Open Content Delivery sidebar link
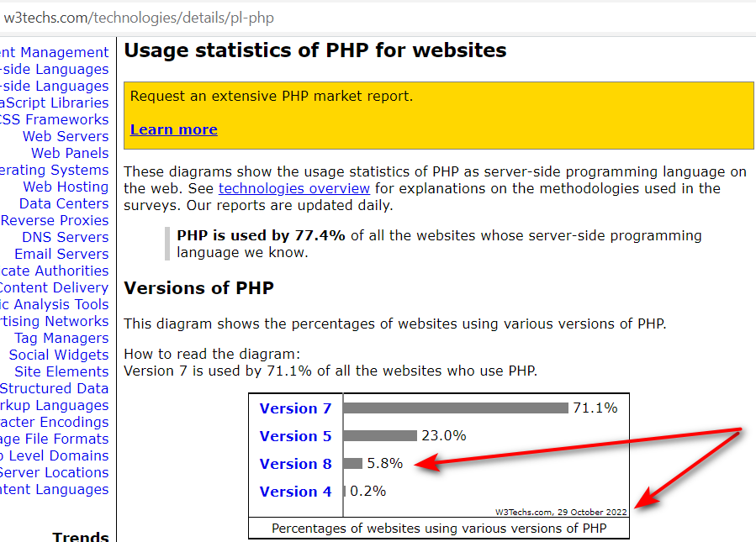The image size is (756, 542). click(55, 287)
